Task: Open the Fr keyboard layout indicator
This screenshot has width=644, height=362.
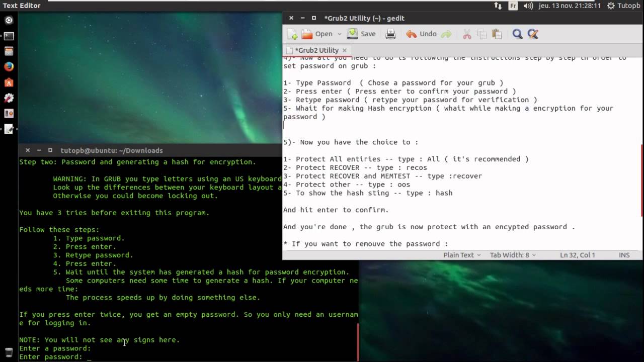Action: point(513,6)
